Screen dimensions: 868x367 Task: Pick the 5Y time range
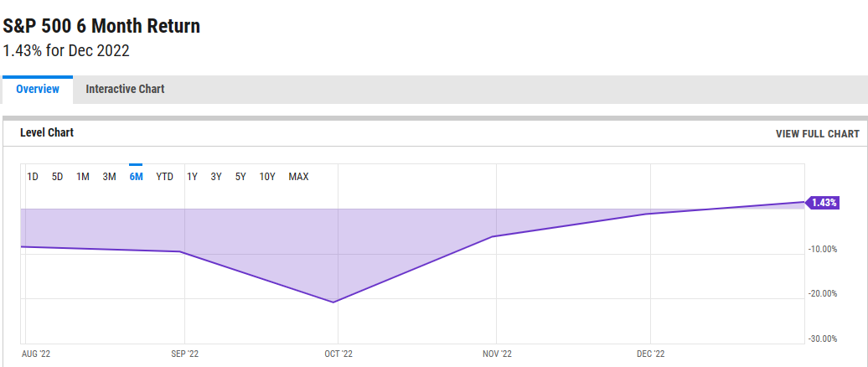[240, 177]
